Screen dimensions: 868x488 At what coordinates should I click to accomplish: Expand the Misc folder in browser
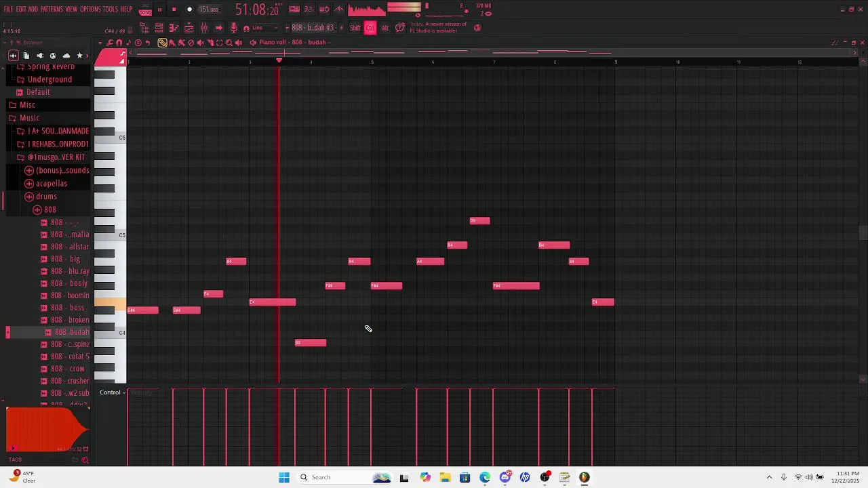click(27, 105)
